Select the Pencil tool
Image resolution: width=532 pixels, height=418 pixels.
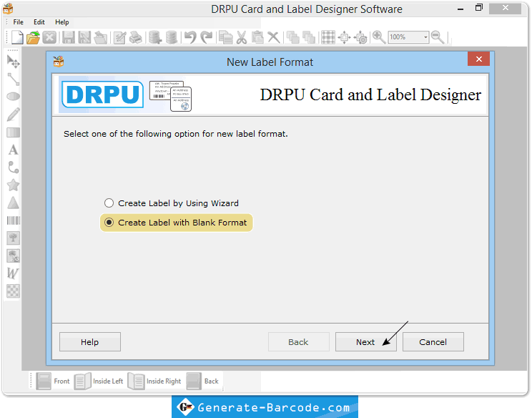[14, 115]
